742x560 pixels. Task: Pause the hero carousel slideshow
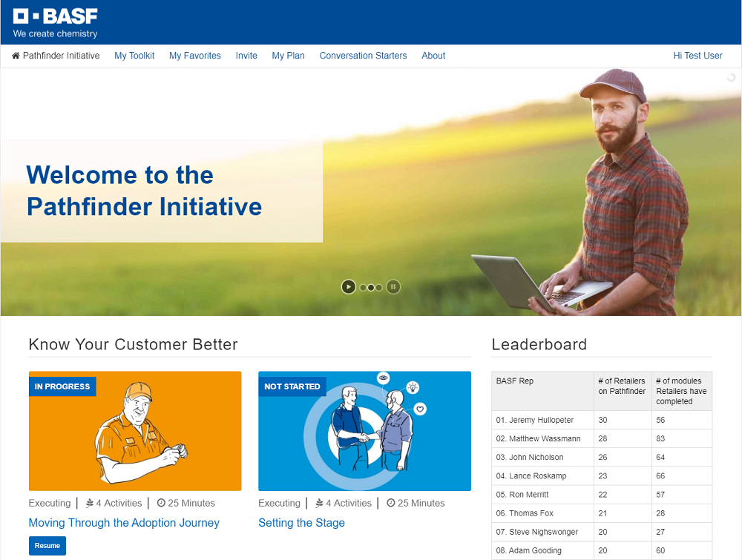click(x=393, y=286)
